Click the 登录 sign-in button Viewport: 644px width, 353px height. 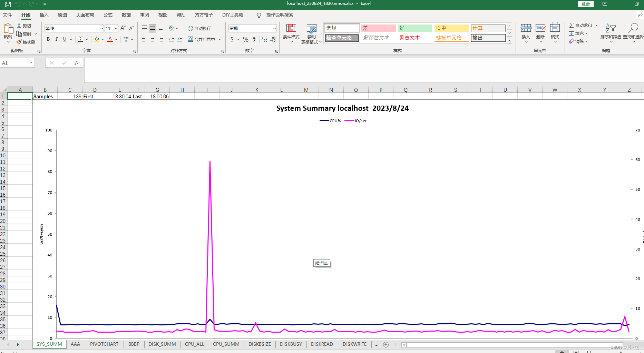pyautogui.click(x=586, y=4)
